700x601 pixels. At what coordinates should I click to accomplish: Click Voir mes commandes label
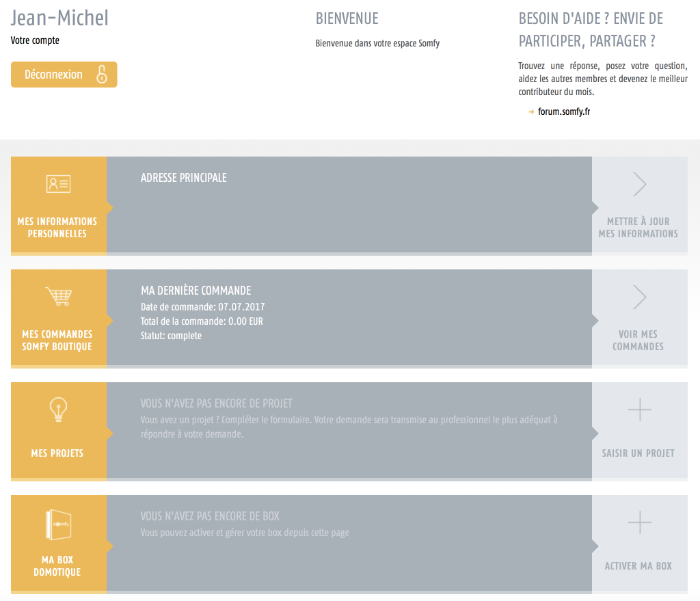[638, 340]
